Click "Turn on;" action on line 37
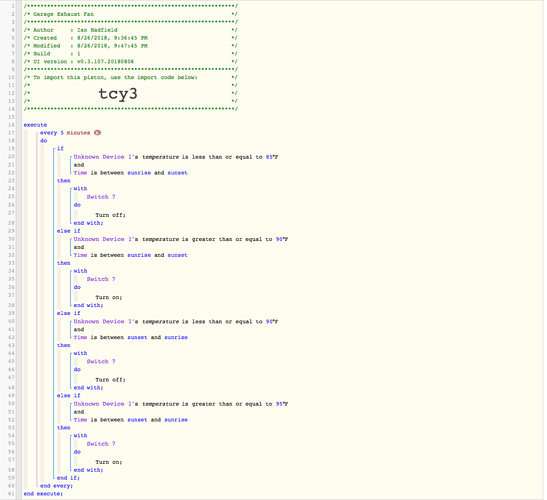This screenshot has height=500, width=547. click(x=108, y=297)
